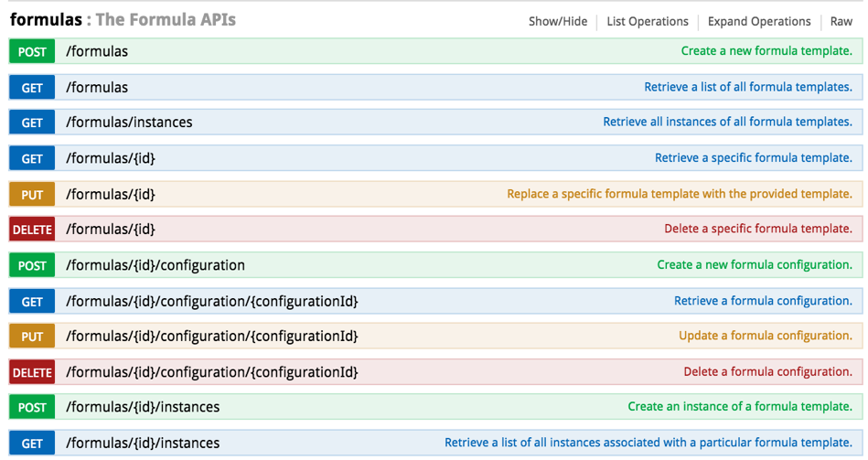The height and width of the screenshot is (460, 868).
Task: Expand the /formulas/{id} path in PUT row
Action: click(111, 194)
